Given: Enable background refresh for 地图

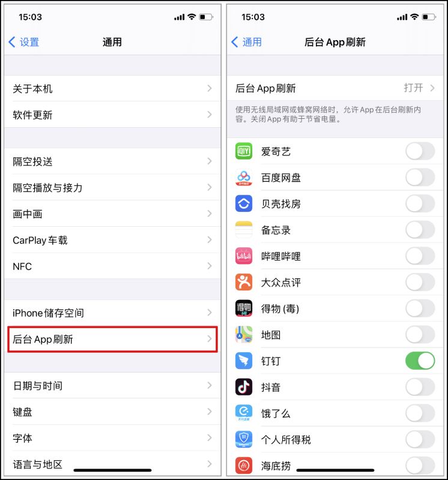Looking at the screenshot, I should [x=420, y=334].
